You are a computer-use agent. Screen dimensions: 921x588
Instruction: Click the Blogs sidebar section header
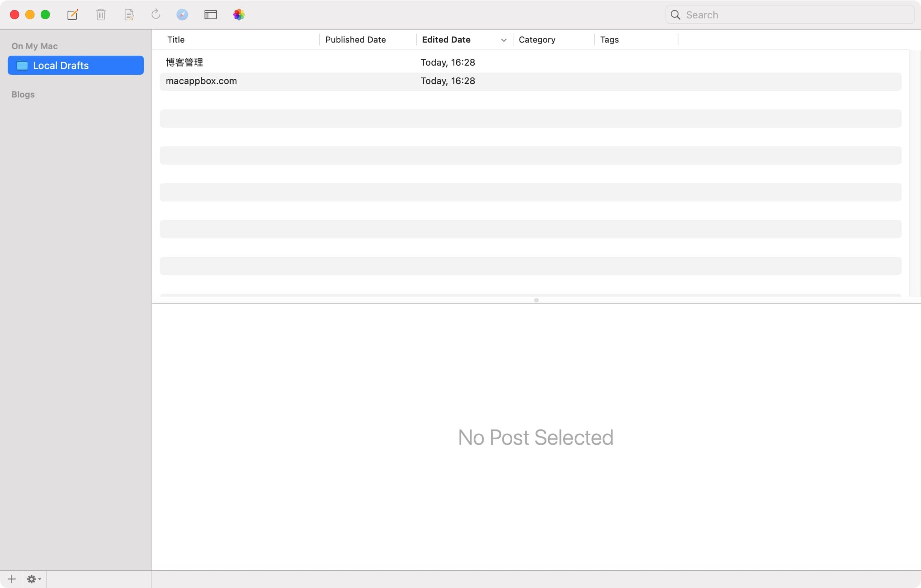tap(23, 94)
